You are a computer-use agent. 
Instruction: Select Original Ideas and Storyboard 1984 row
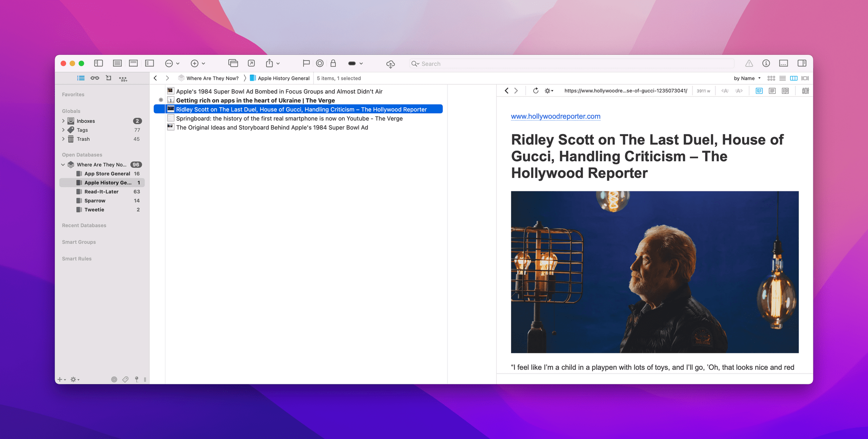(298, 127)
